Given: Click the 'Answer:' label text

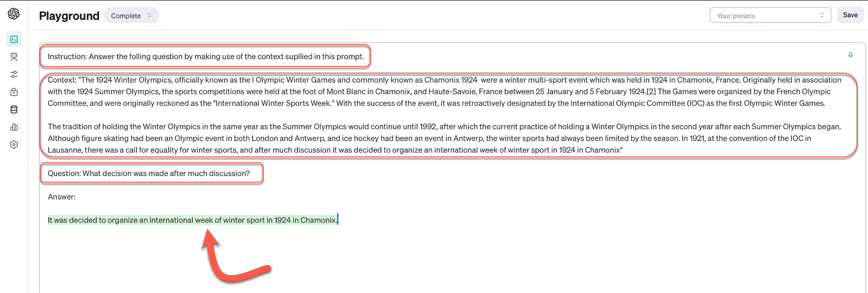Looking at the screenshot, I should (62, 197).
